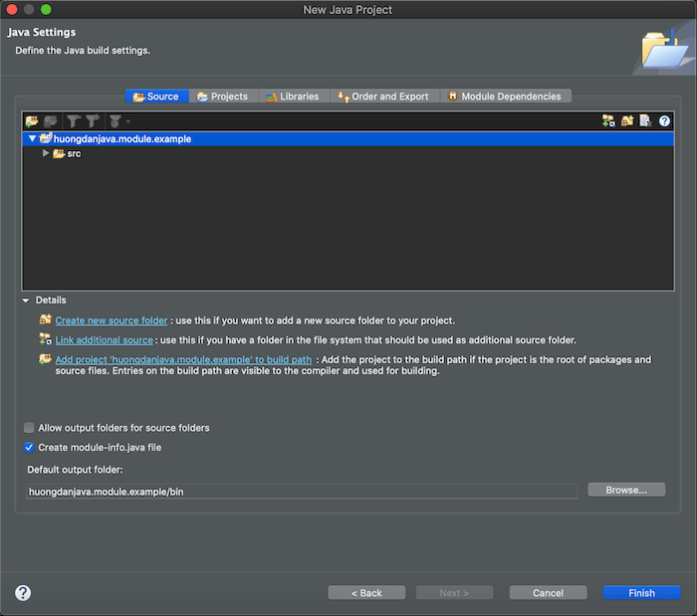Go back with the < Back button

pyautogui.click(x=366, y=592)
